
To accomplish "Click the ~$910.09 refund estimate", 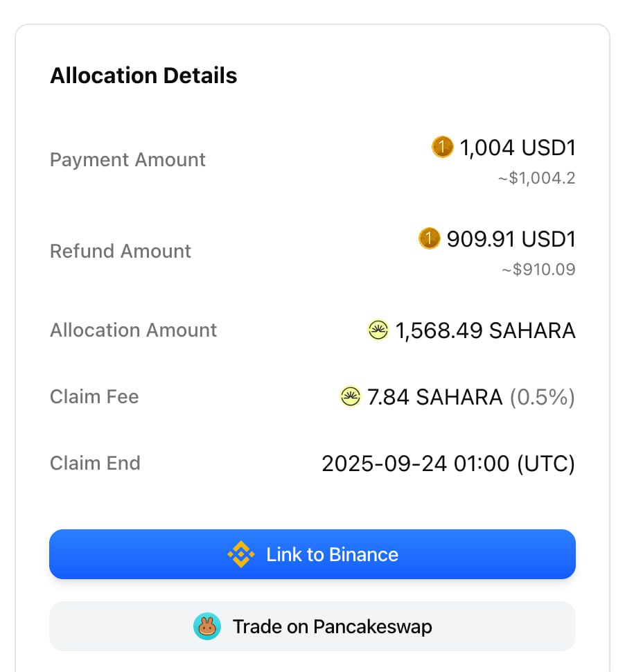I will 538,269.
